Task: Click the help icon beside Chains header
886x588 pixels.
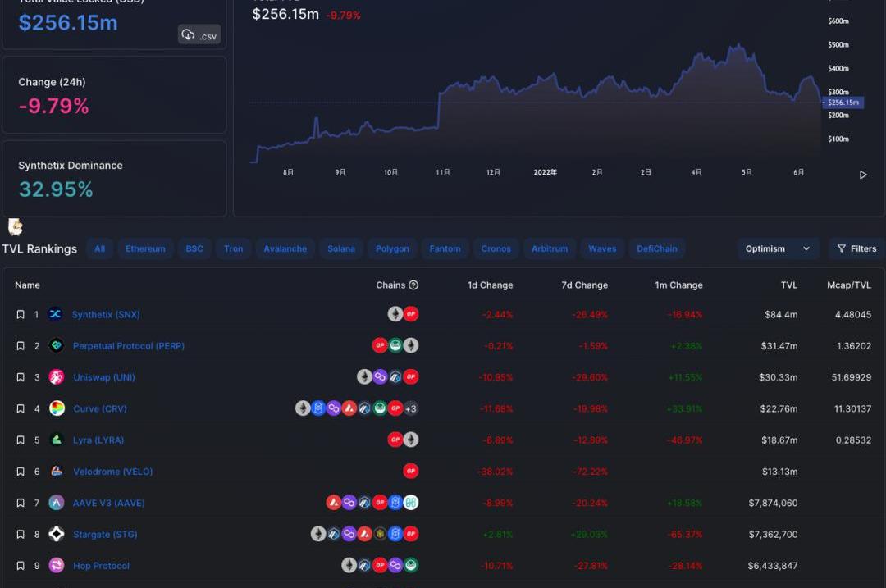Action: coord(413,285)
